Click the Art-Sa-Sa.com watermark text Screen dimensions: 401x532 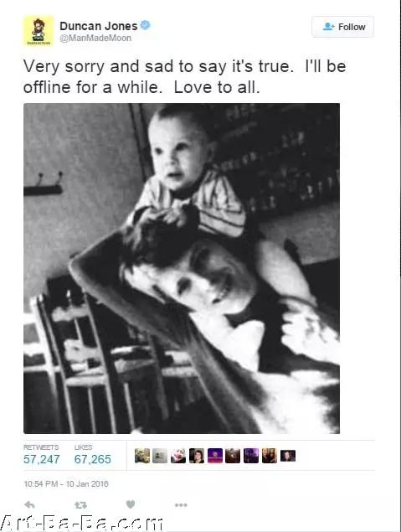point(81,523)
